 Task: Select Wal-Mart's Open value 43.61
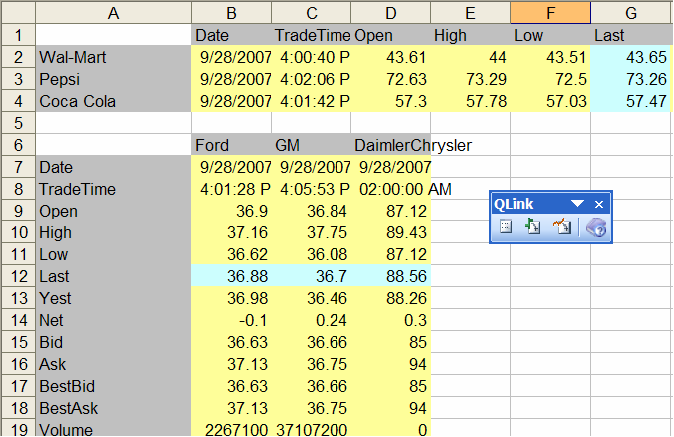[391, 57]
